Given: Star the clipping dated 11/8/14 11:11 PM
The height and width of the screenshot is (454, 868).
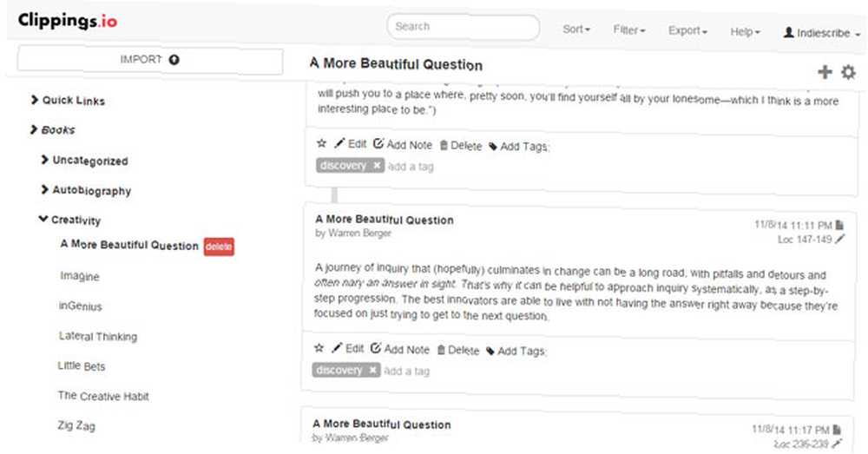Looking at the screenshot, I should (319, 348).
